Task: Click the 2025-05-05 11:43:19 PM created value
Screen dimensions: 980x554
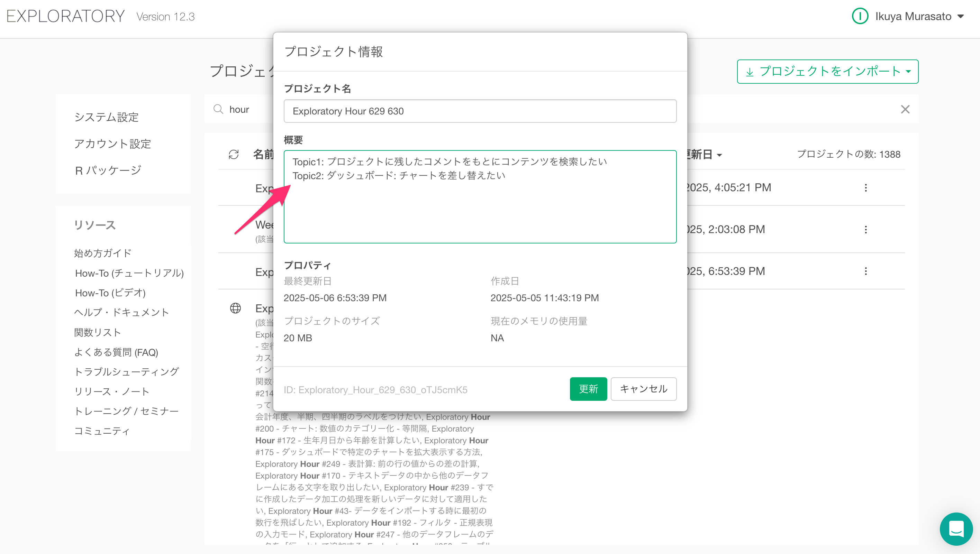Action: pos(544,298)
